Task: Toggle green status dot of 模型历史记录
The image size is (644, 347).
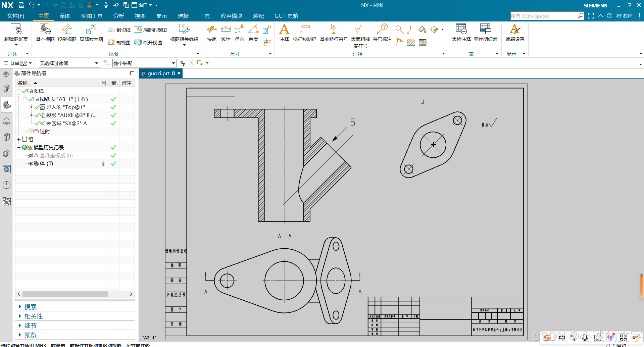Action: [24, 147]
